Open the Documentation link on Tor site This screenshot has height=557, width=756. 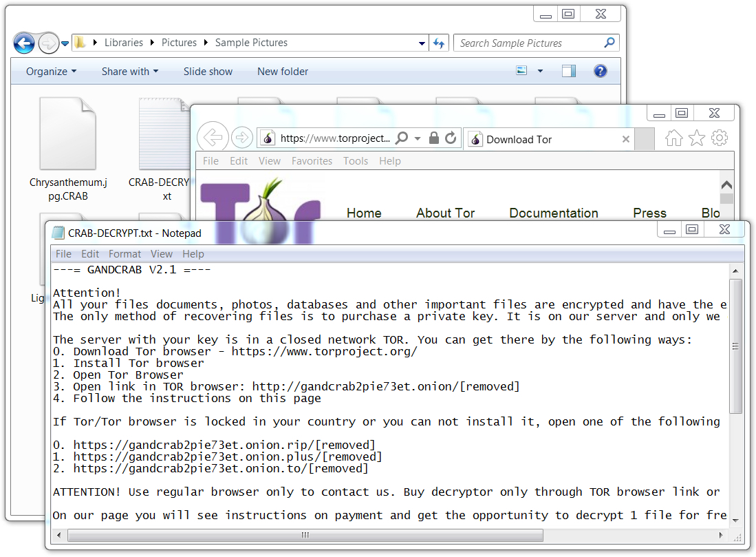click(x=554, y=213)
